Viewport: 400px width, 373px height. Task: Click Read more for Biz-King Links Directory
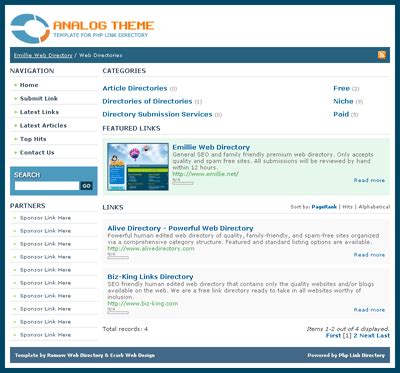369,310
